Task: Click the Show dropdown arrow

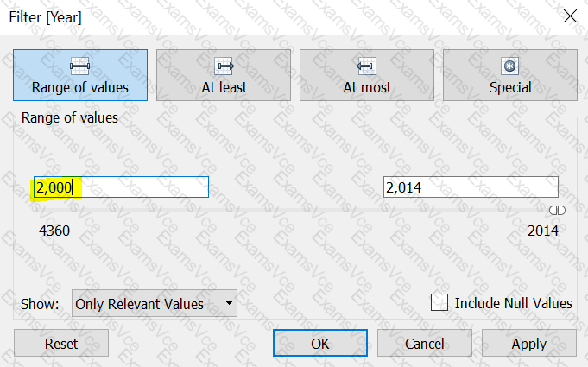Action: [229, 303]
